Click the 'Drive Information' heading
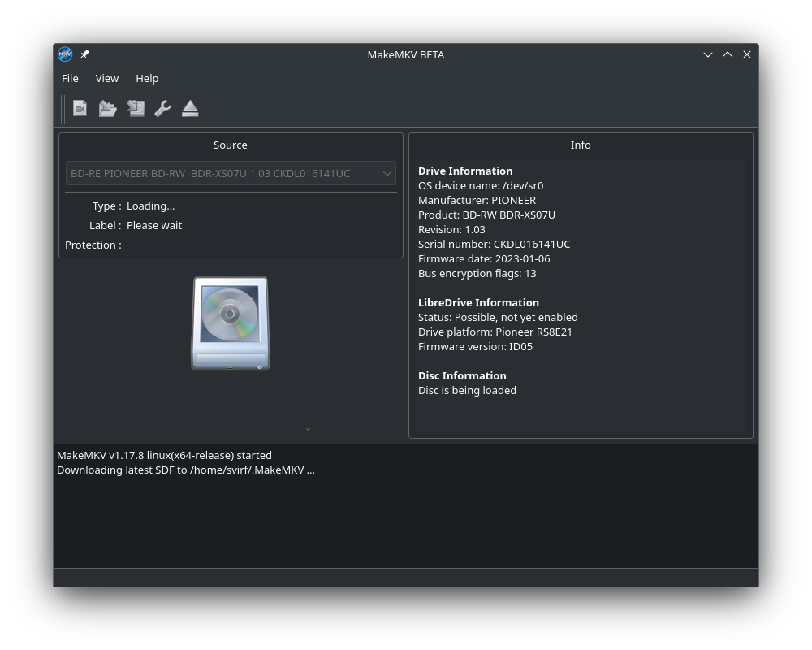 (465, 171)
